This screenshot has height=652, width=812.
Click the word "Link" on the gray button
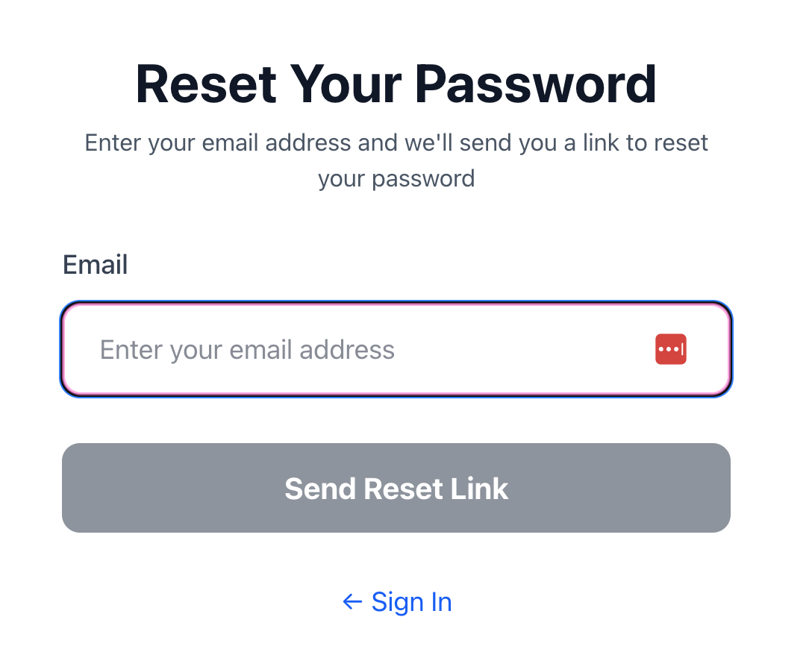point(478,489)
